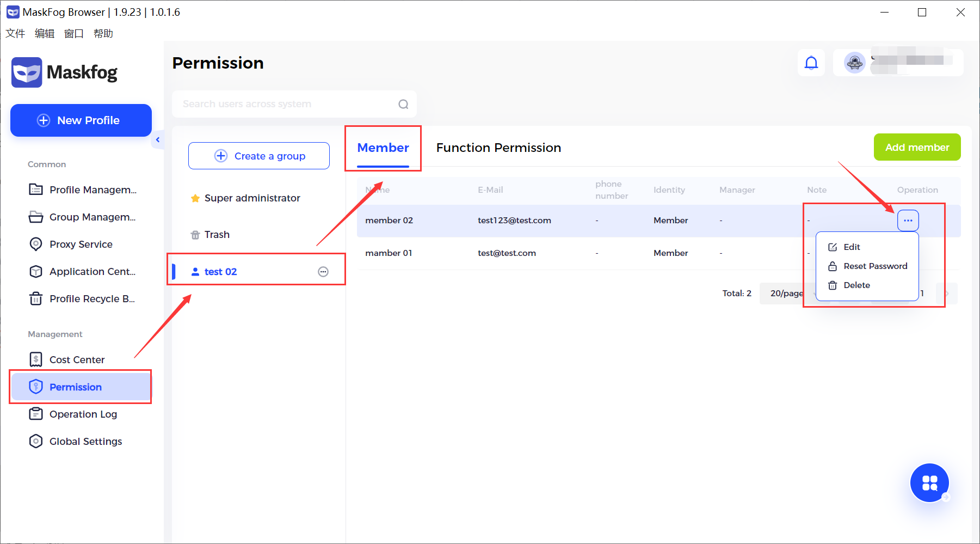Click the Operation column header

[917, 190]
